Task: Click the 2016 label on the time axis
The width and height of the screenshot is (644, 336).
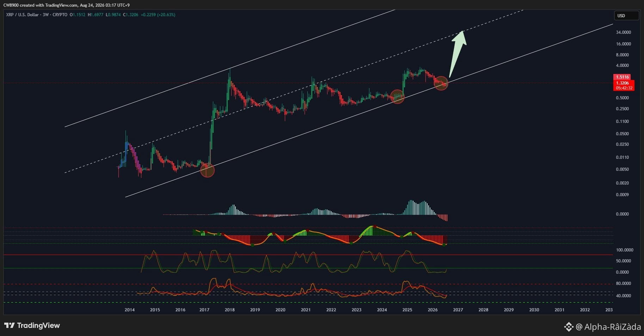Action: point(180,310)
